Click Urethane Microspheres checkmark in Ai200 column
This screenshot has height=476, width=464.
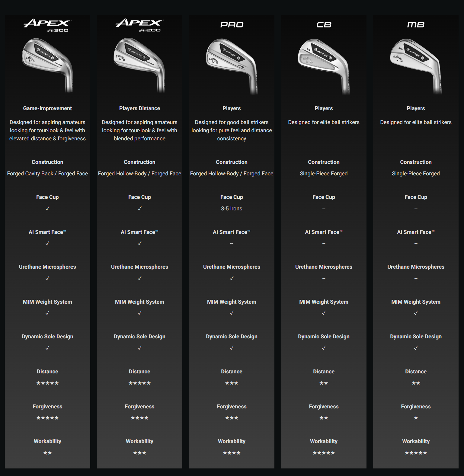click(139, 278)
